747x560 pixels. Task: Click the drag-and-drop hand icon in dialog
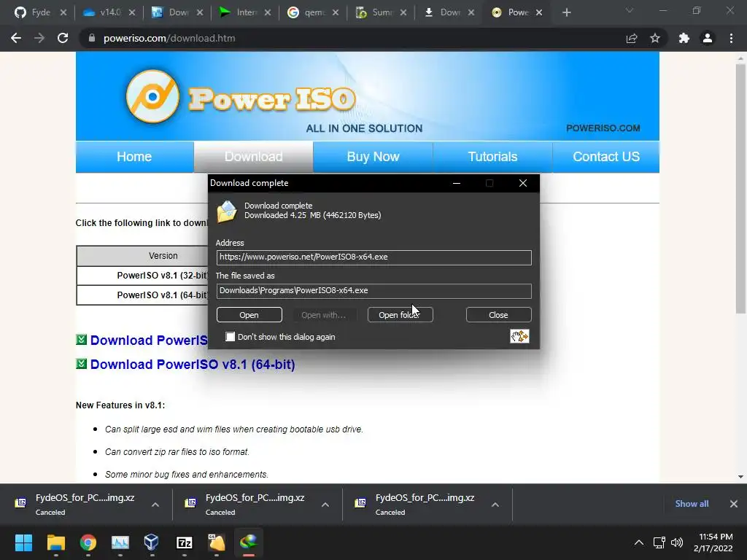pyautogui.click(x=519, y=336)
